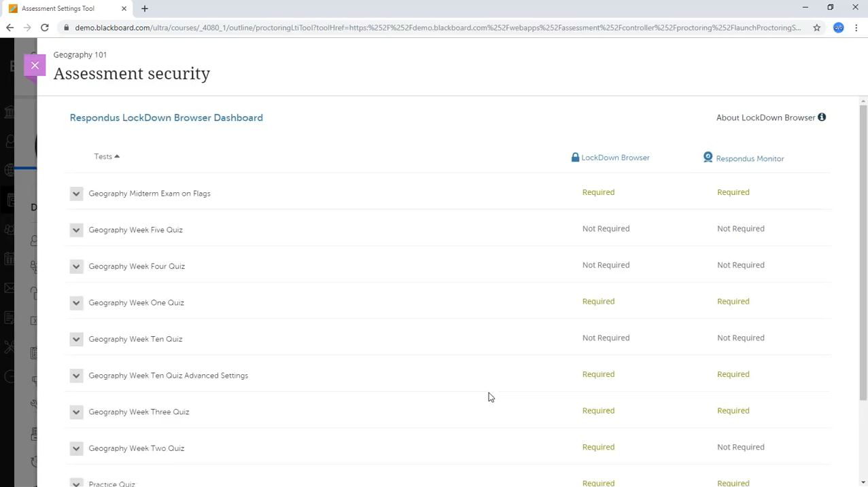Open Respondus LockDown Browser Dashboard link

point(166,118)
